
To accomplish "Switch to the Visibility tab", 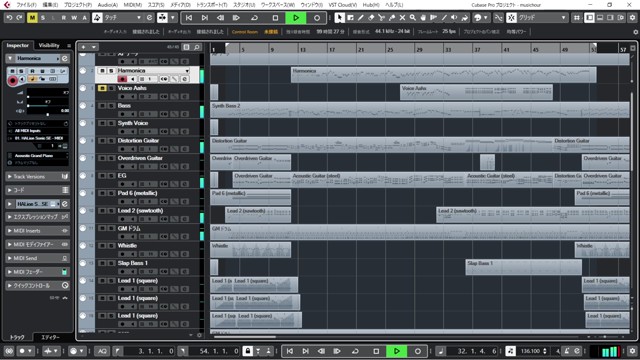I will pos(49,45).
